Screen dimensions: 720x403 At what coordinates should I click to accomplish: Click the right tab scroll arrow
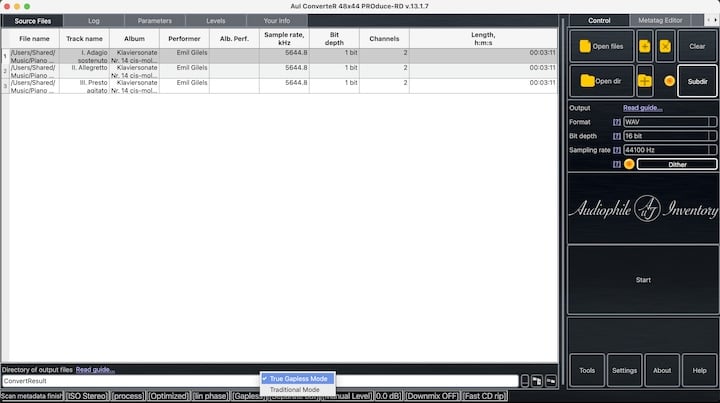pyautogui.click(x=715, y=20)
